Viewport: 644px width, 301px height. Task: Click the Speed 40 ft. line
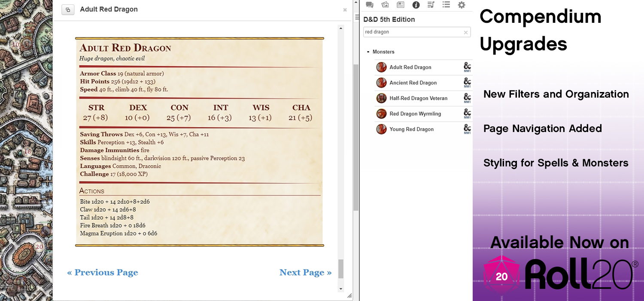pyautogui.click(x=124, y=89)
